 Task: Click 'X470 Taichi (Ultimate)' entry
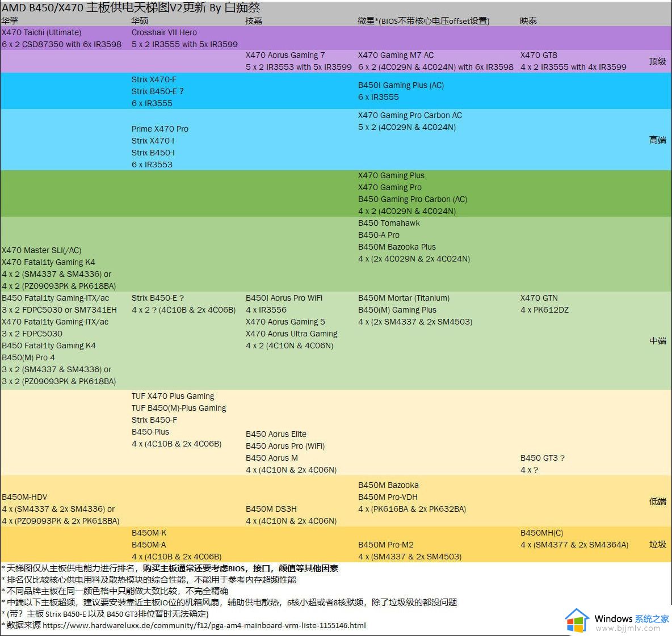(41, 32)
